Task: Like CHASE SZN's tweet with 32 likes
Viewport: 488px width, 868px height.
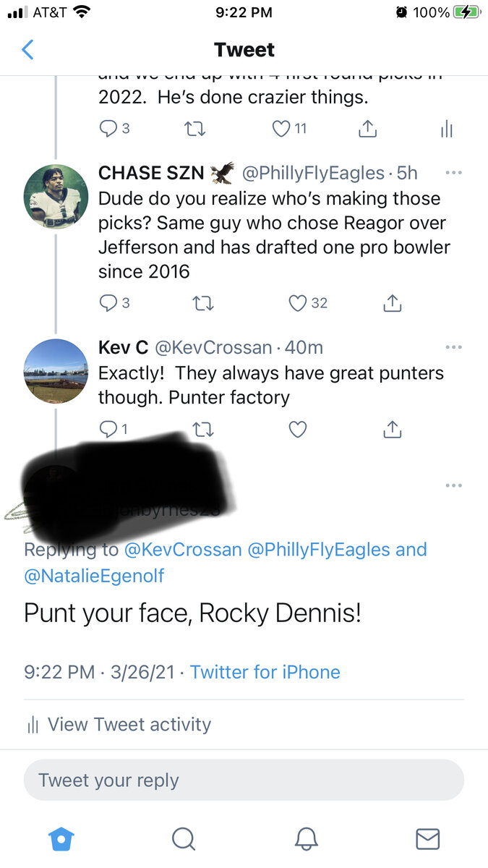Action: [x=298, y=304]
